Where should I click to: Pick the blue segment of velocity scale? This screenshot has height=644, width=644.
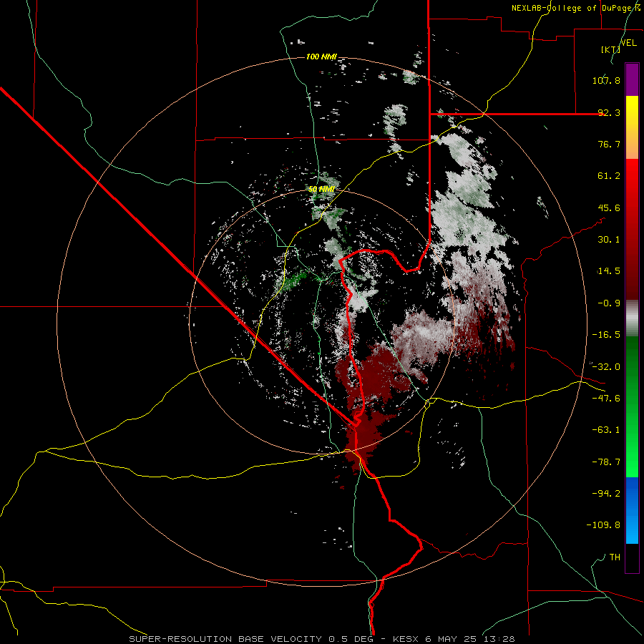tap(632, 510)
